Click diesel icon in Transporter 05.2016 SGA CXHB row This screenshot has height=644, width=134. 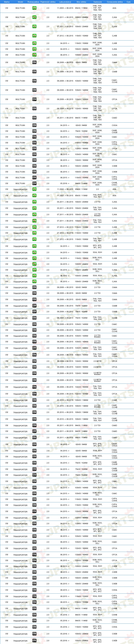(34, 615)
